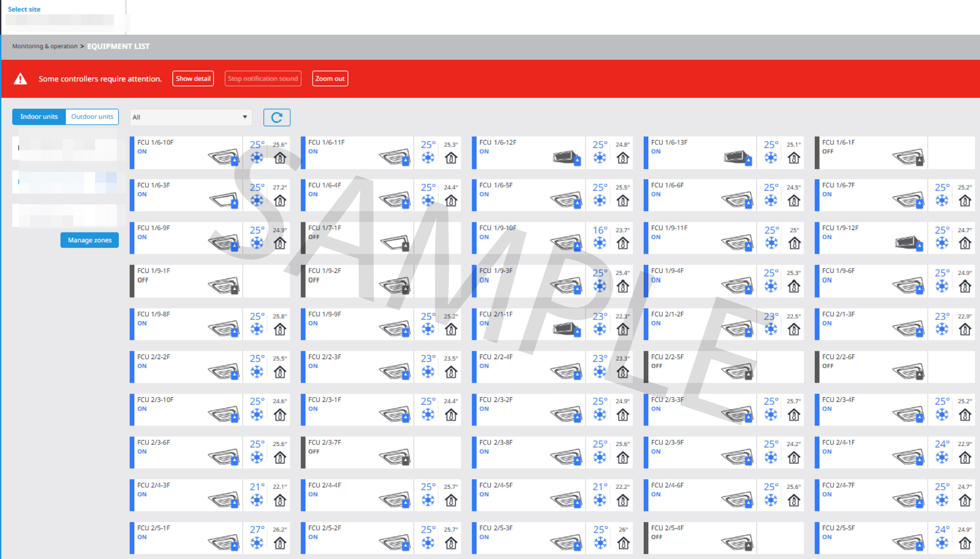Click FCU 1/9-10F 16° setpoint value
This screenshot has height=559, width=980.
click(x=600, y=230)
